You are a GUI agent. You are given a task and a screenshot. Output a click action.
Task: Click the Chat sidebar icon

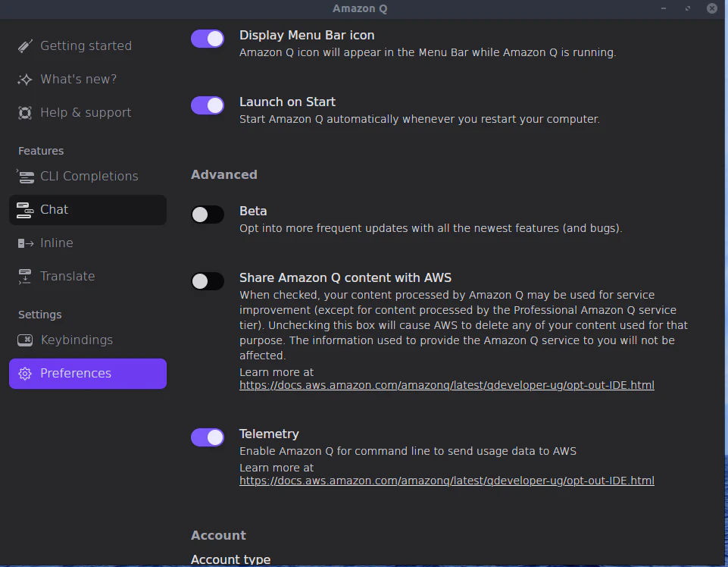click(x=25, y=210)
